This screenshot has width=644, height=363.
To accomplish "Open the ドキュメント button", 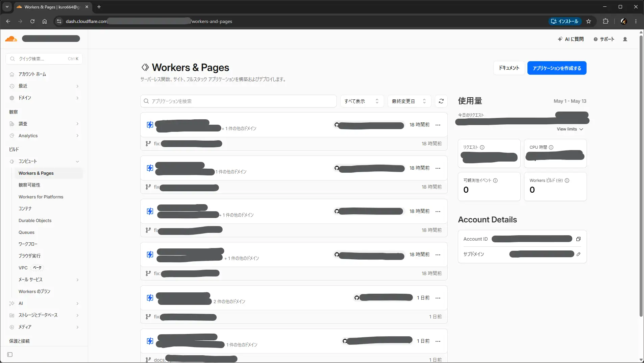I will 509,68.
